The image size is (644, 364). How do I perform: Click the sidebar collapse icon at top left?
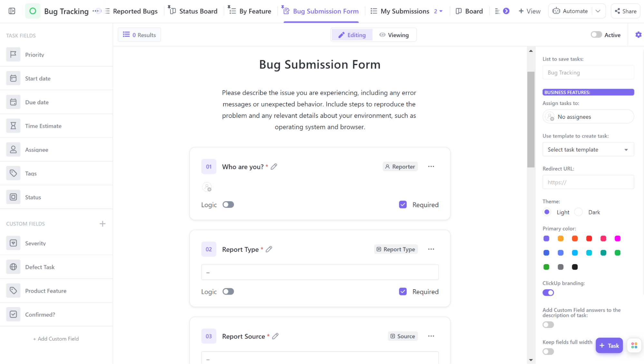tap(12, 11)
